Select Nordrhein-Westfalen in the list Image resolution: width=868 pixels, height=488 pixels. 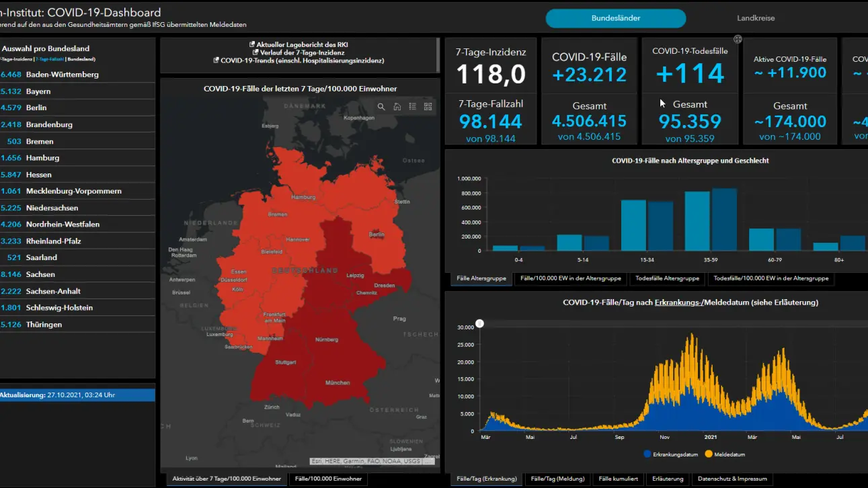click(77, 225)
